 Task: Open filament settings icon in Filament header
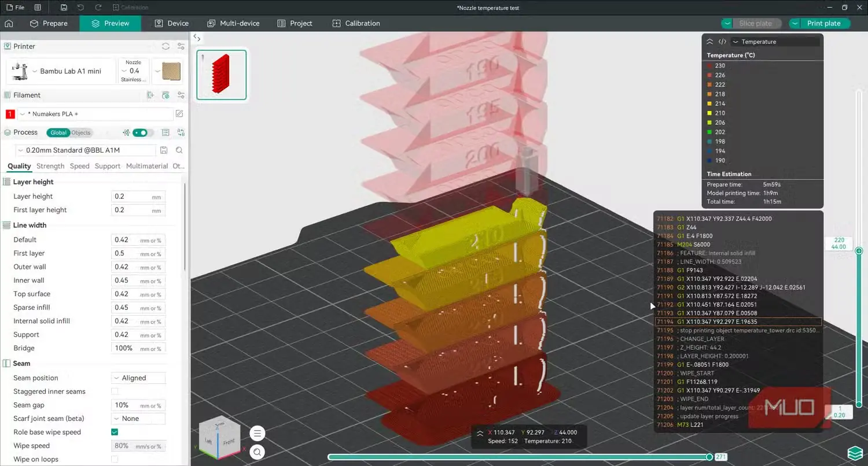click(181, 95)
